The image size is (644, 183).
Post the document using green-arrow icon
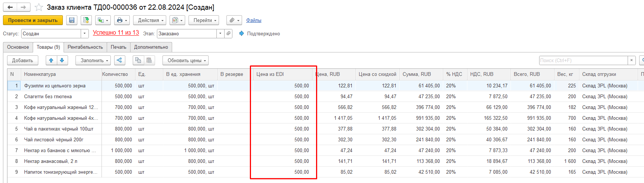(x=86, y=20)
